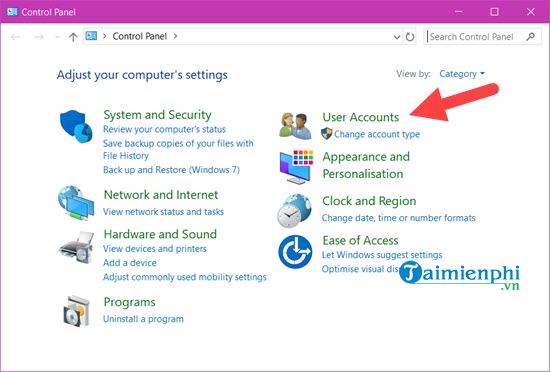Image resolution: width=550 pixels, height=372 pixels.
Task: Open Ease of Access category
Action: (x=360, y=240)
